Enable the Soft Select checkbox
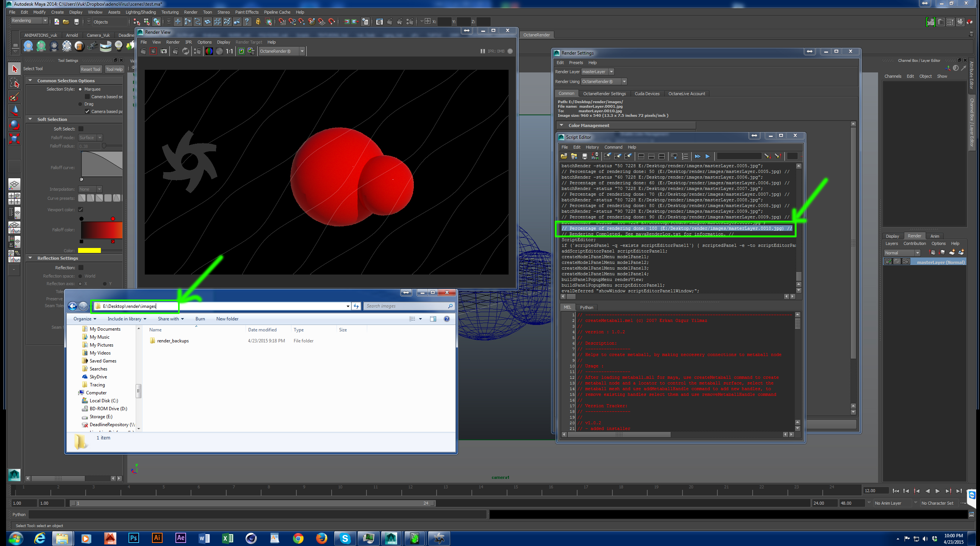This screenshot has width=980, height=546. point(81,129)
